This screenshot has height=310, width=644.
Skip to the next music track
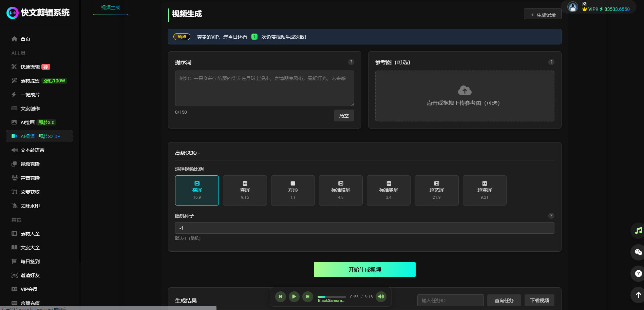point(307,297)
